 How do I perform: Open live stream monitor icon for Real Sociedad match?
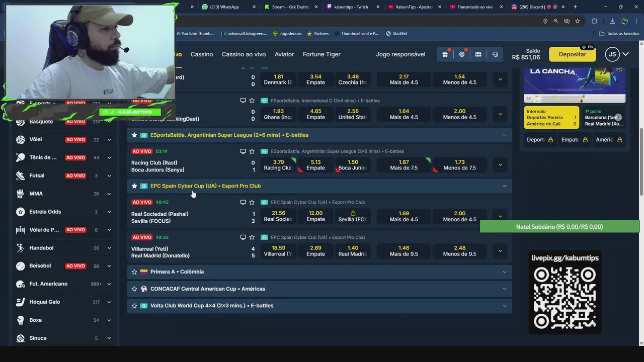tap(243, 202)
